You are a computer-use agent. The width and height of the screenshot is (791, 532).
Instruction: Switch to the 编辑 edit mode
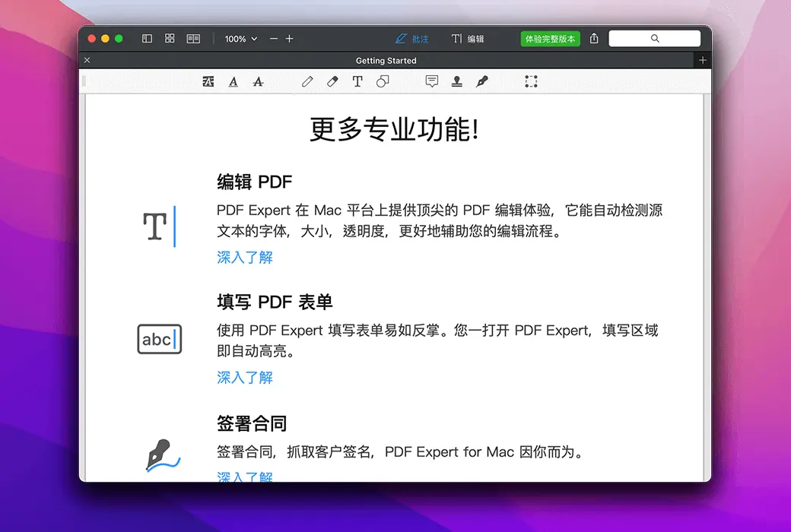[x=467, y=39]
